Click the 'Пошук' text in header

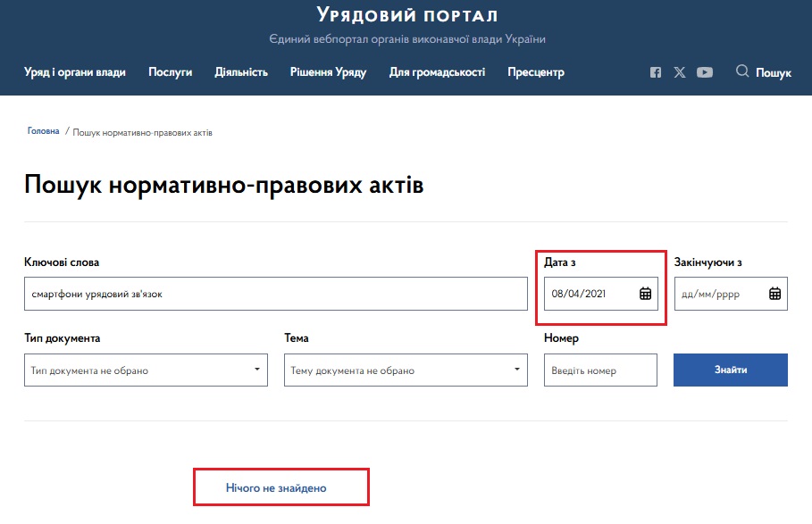[774, 72]
